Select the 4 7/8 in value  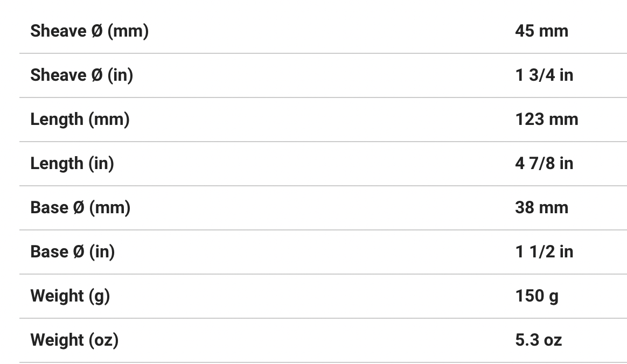[x=544, y=164]
